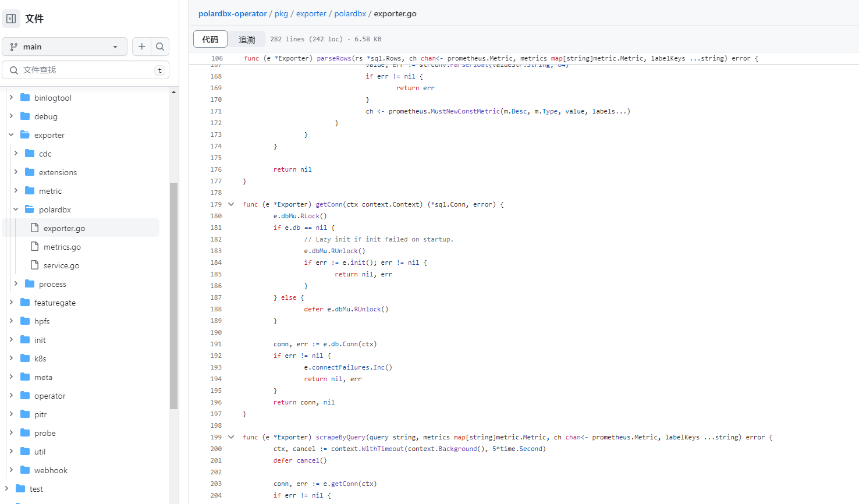Click line number 191
The width and height of the screenshot is (859, 504).
(216, 344)
